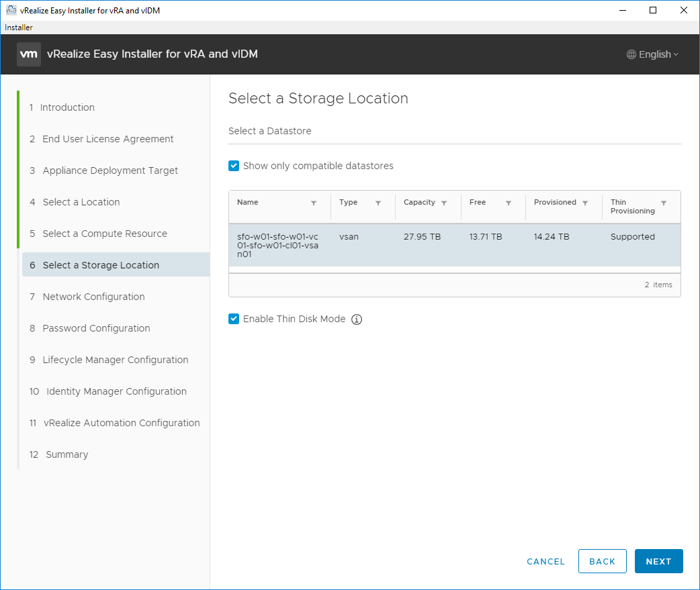Screen dimensions: 700x590
Task: Click the VMware vm logo icon
Action: point(29,54)
